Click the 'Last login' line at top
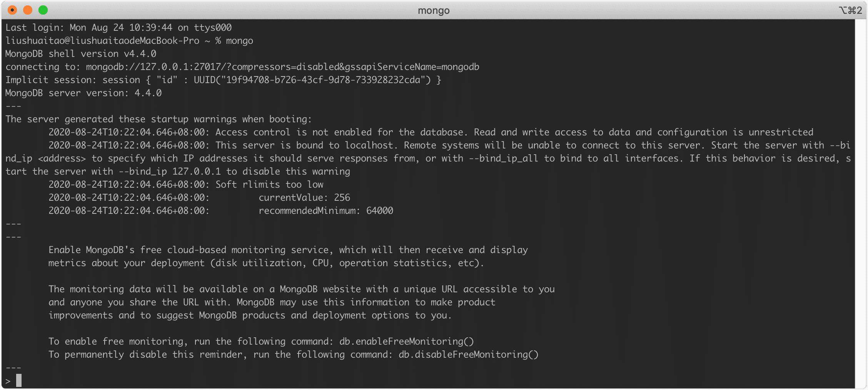 click(x=119, y=28)
